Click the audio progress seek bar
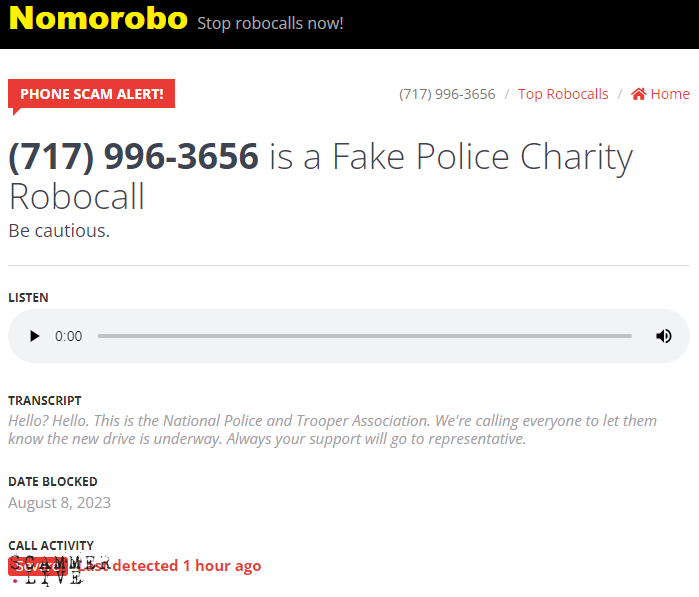This screenshot has height=597, width=699. point(365,336)
